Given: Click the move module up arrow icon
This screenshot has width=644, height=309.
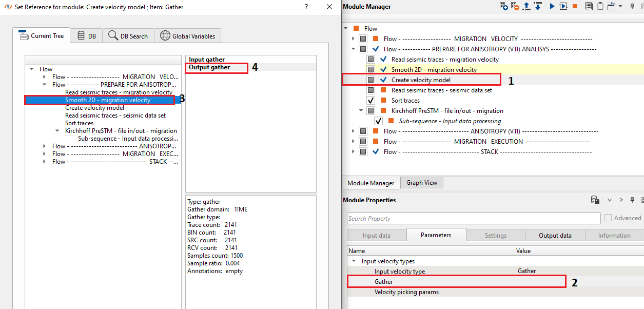Looking at the screenshot, I should click(x=526, y=7).
